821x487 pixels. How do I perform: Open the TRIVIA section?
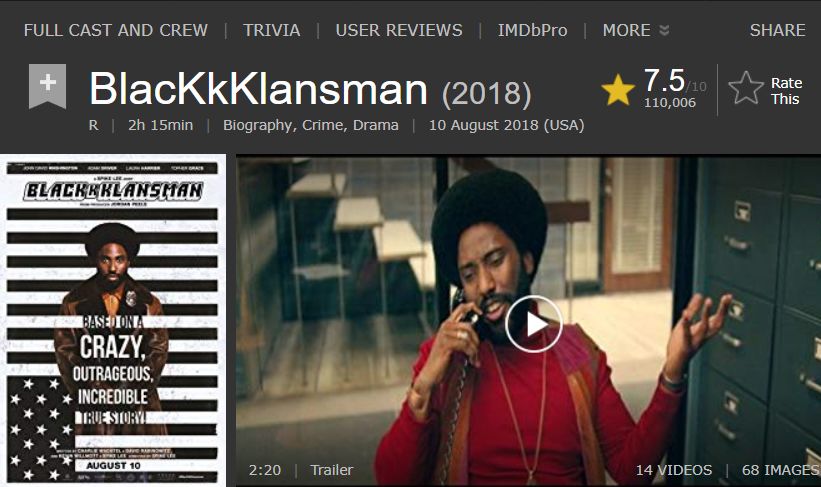[271, 30]
